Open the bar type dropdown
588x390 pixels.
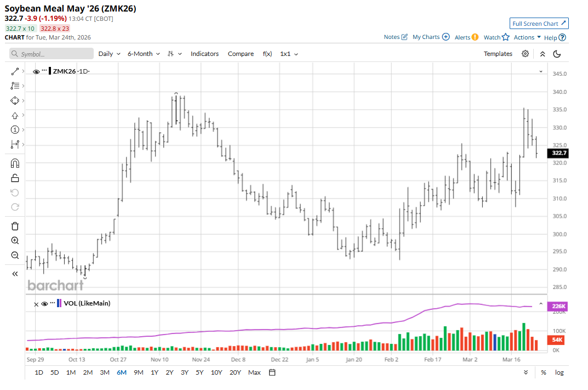[x=175, y=54]
